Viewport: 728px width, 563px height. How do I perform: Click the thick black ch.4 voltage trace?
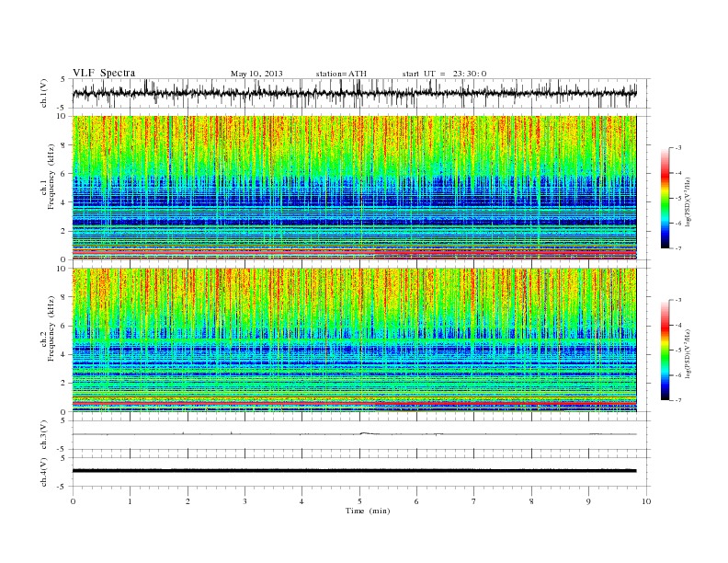click(354, 471)
